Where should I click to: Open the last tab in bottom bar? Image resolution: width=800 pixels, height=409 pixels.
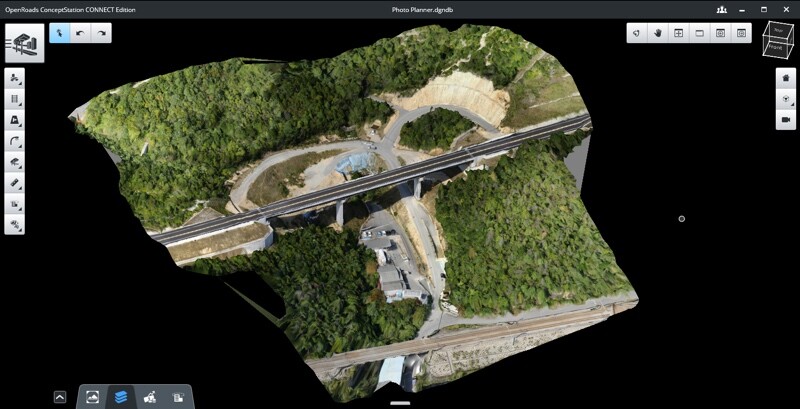click(178, 397)
